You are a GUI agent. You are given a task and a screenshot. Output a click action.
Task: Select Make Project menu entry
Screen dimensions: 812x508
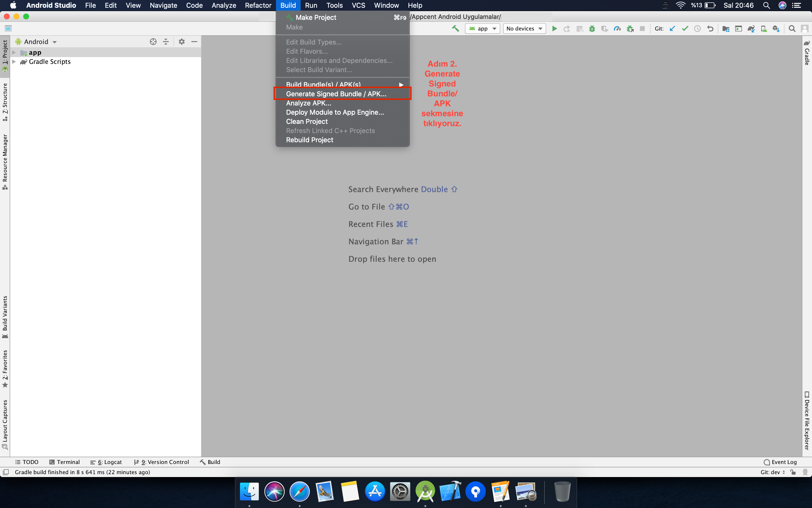(x=343, y=17)
